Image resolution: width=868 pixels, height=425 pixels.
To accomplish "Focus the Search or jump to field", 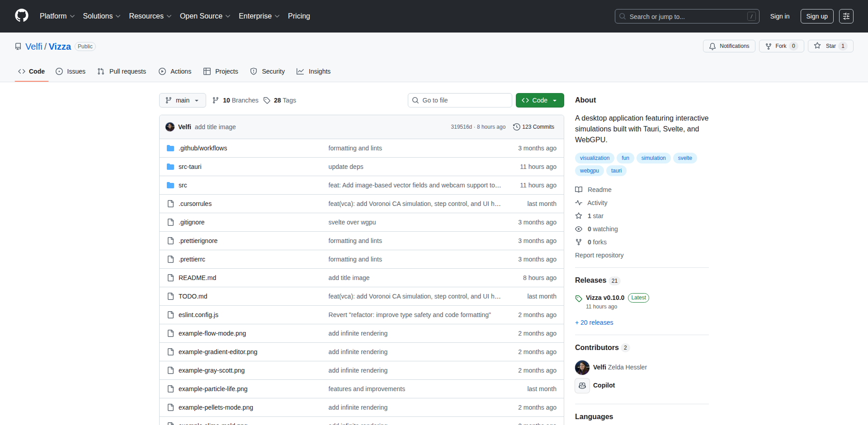I will tap(687, 16).
